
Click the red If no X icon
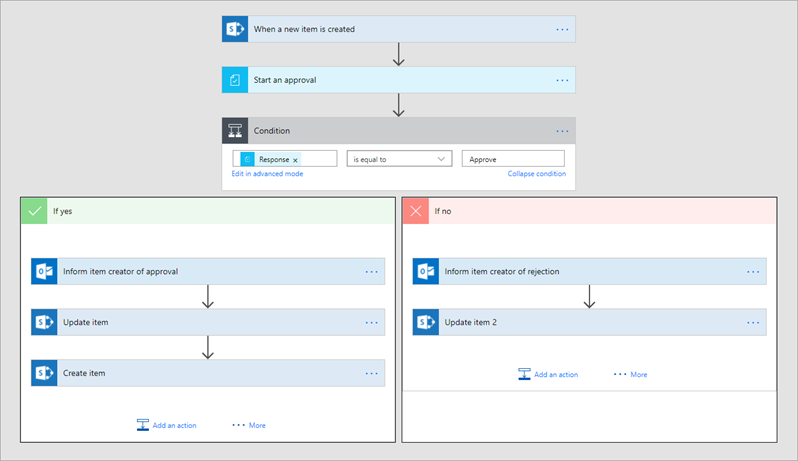(416, 211)
